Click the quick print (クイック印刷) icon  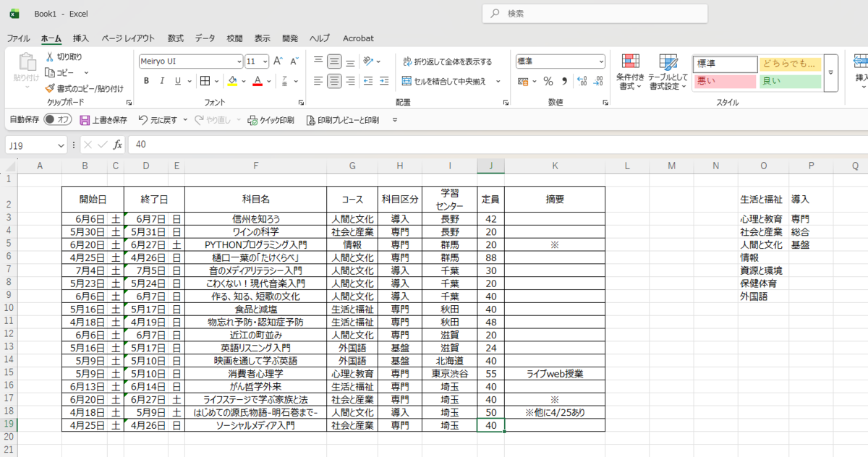pos(252,120)
